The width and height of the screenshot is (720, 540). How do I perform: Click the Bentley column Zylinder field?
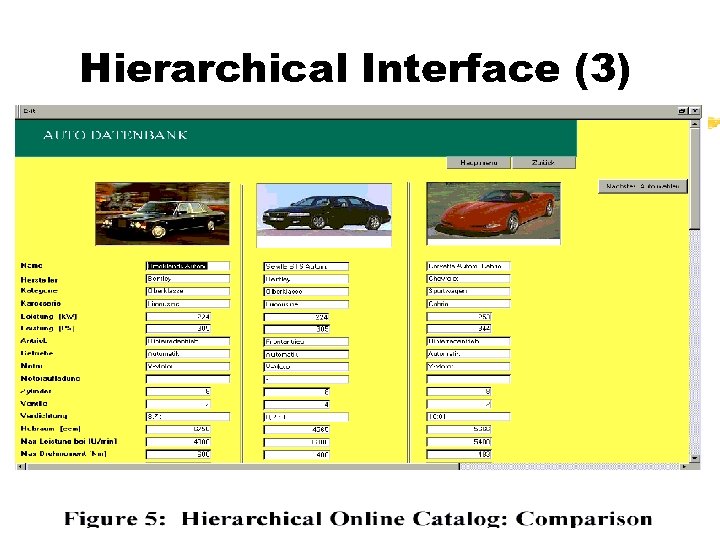pos(178,391)
